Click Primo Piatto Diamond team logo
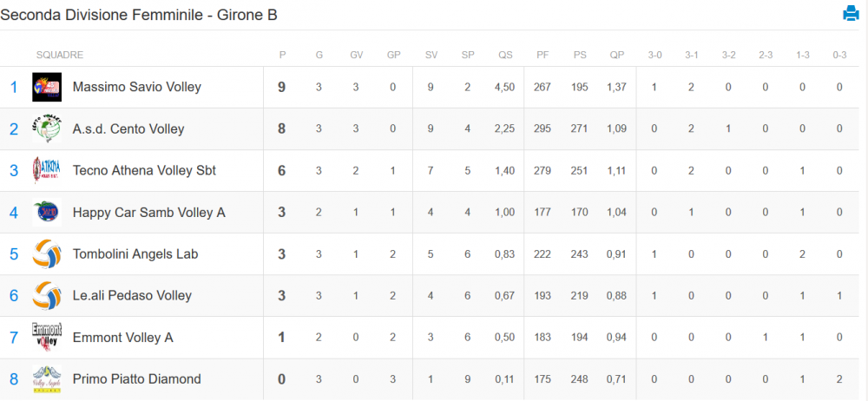 [x=47, y=379]
